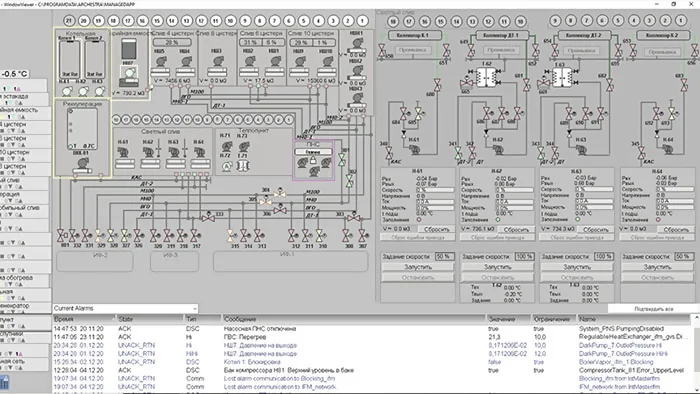Click valve 649 near Коллектор ДТ 1
700x394 pixels.
click(x=471, y=51)
